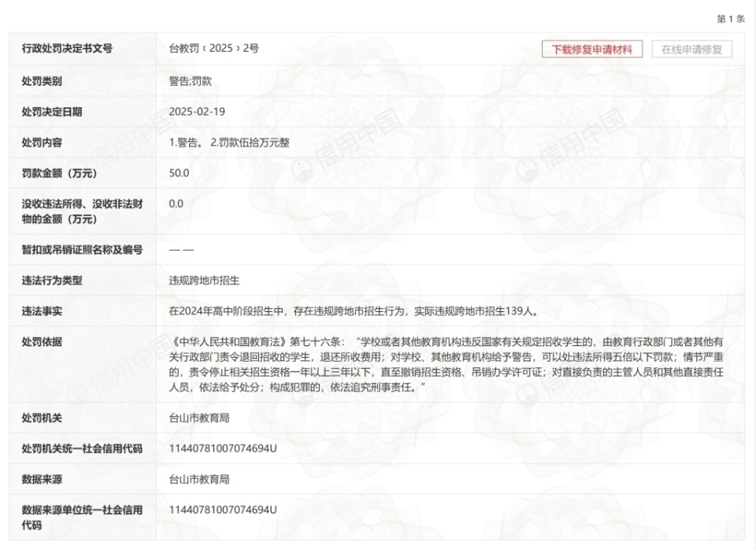
Task: Click the fine amount value 50.0
Action: (x=172, y=175)
